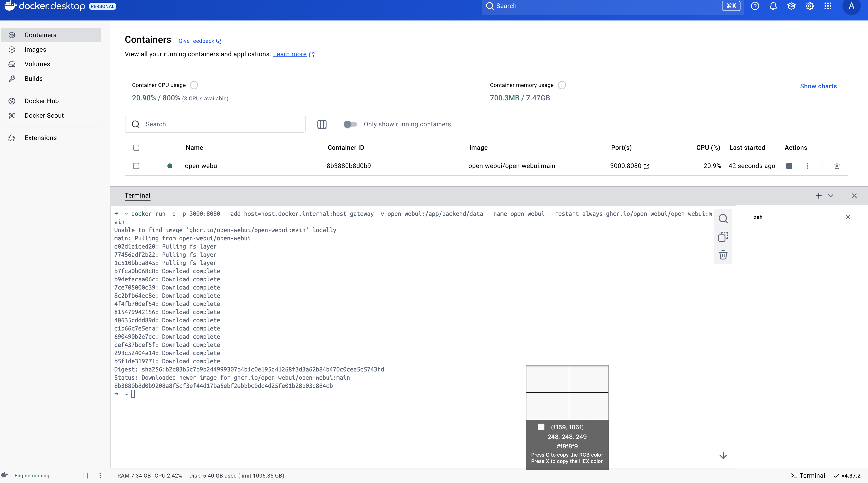Image resolution: width=868 pixels, height=483 pixels.
Task: Toggle Only show running containers
Action: (x=350, y=124)
